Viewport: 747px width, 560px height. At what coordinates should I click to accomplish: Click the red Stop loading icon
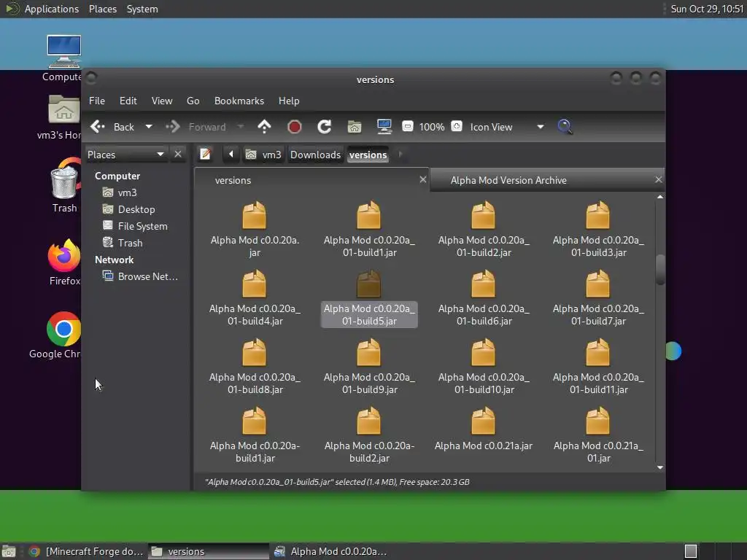[x=295, y=127]
